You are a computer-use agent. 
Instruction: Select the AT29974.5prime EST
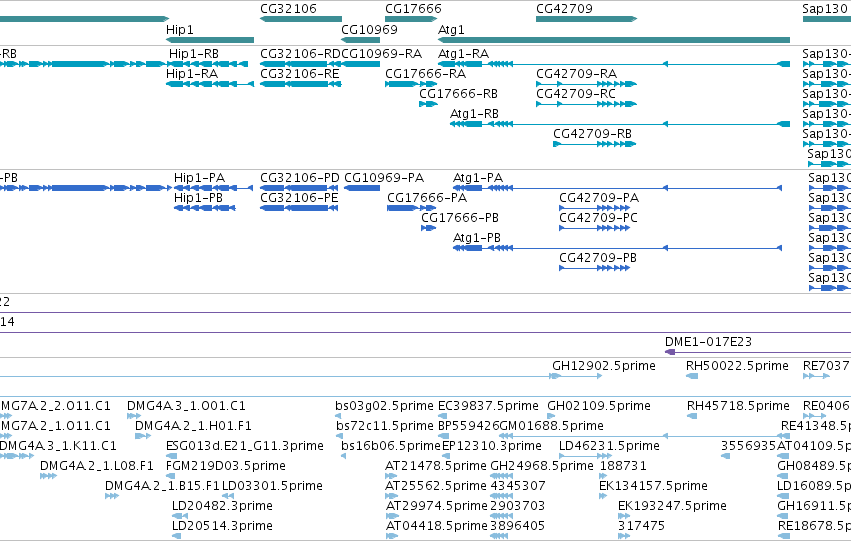point(391,517)
